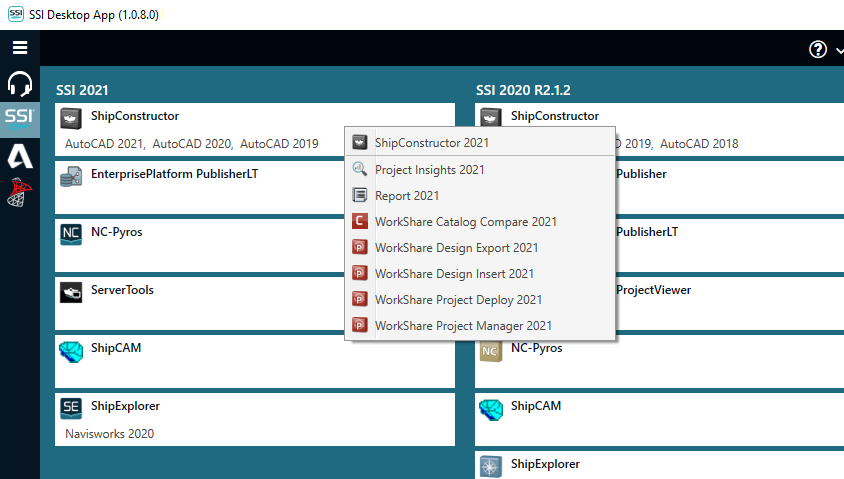Screen dimensions: 844x479
Task: Click the SSI 2021 ShipConstructor icon
Action: (71, 118)
